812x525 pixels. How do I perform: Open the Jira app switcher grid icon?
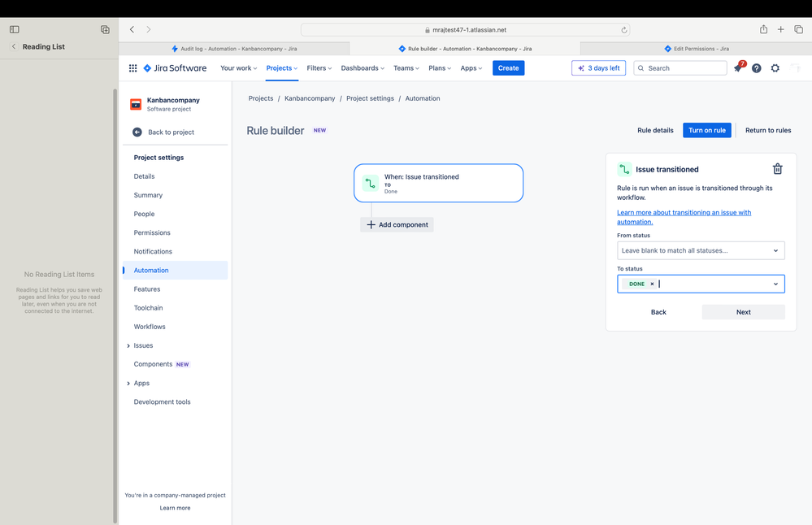[x=132, y=67]
